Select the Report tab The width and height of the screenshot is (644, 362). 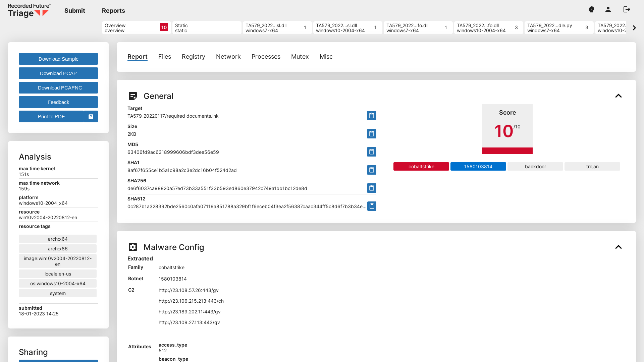pos(138,57)
